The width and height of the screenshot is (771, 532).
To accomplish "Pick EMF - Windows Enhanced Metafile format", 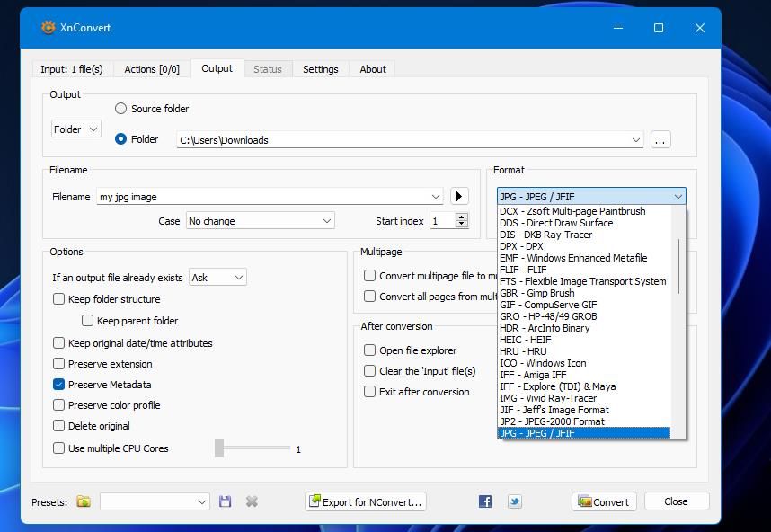I will pos(585,258).
